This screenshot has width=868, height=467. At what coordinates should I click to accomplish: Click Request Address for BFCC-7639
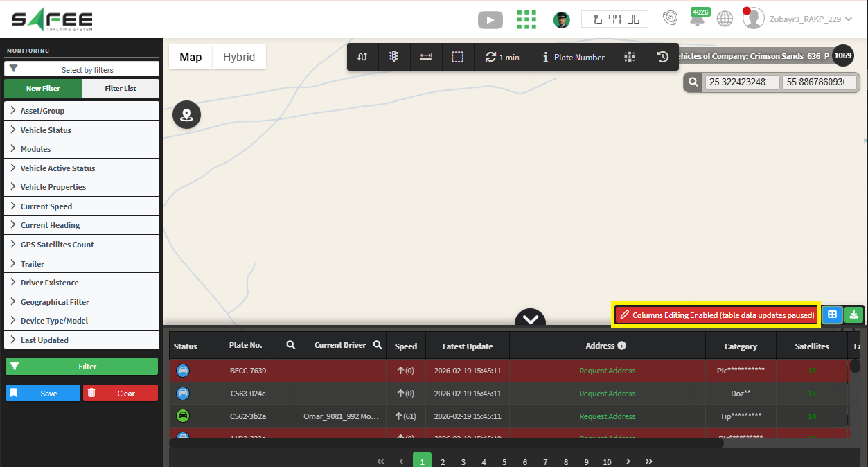[607, 371]
